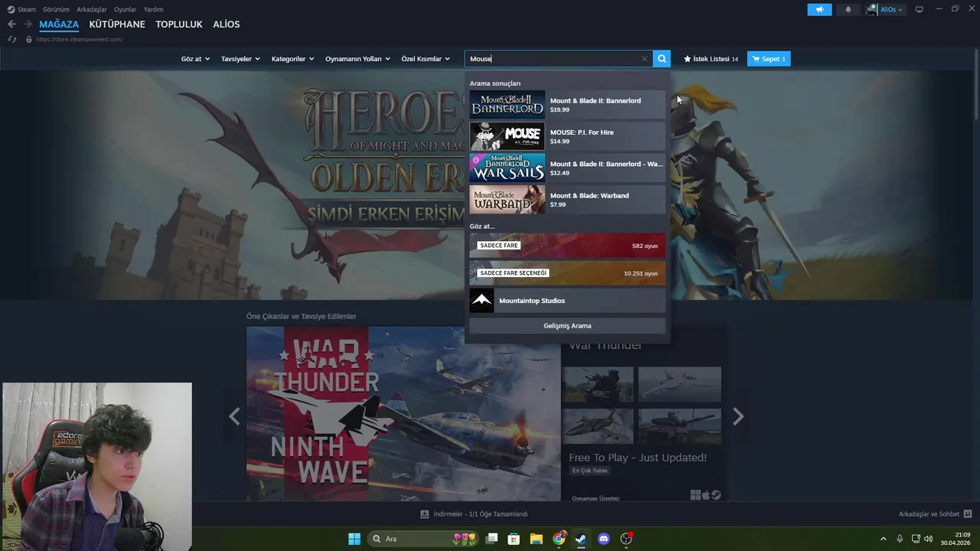This screenshot has width=980, height=551.
Task: Show next featured carousel item
Action: (738, 416)
